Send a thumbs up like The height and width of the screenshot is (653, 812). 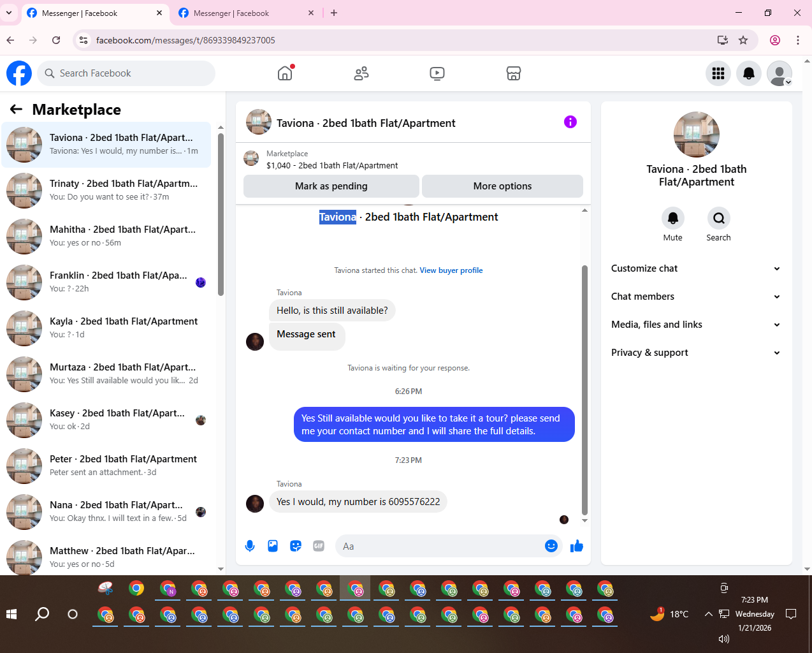(577, 546)
